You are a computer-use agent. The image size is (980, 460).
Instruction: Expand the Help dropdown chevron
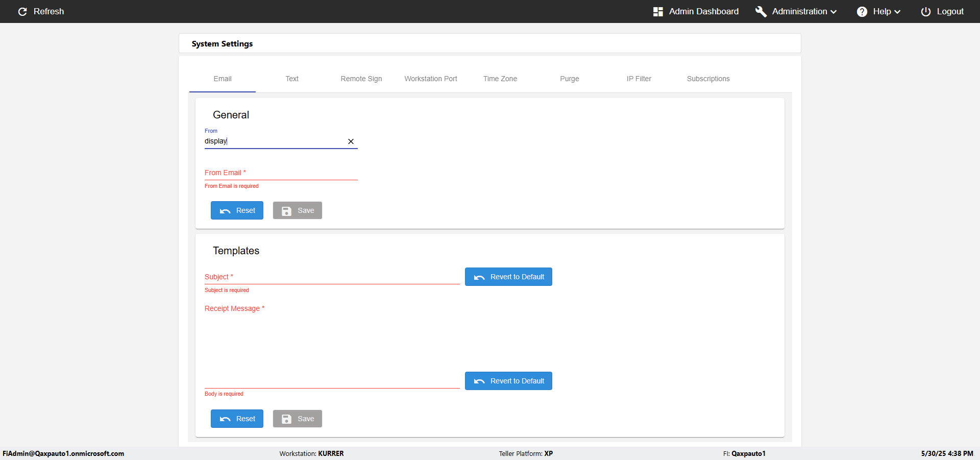pos(897,12)
